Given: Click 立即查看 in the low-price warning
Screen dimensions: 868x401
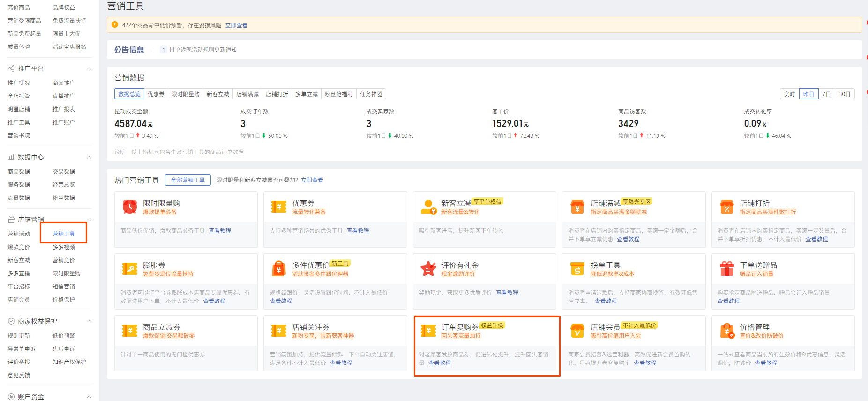Looking at the screenshot, I should click(x=236, y=25).
